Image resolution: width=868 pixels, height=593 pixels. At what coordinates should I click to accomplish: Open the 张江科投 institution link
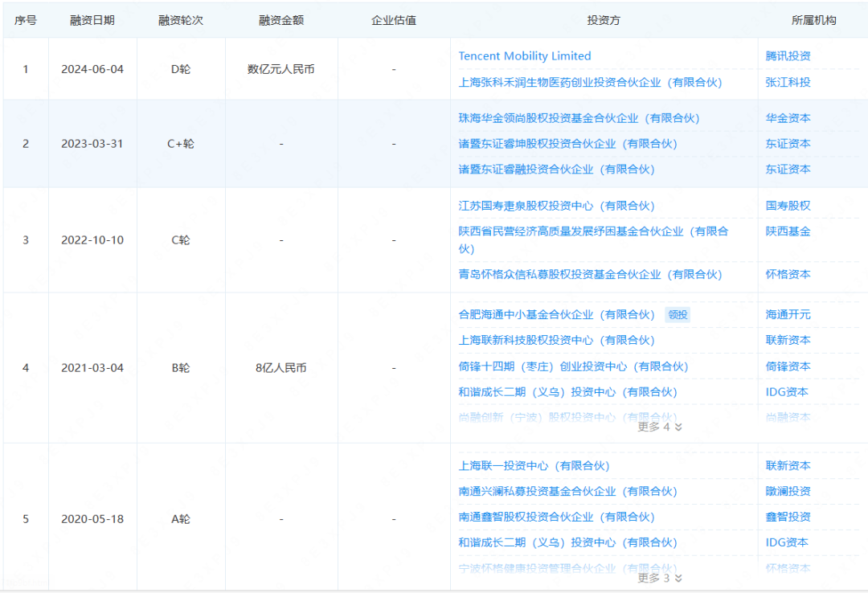pos(787,82)
